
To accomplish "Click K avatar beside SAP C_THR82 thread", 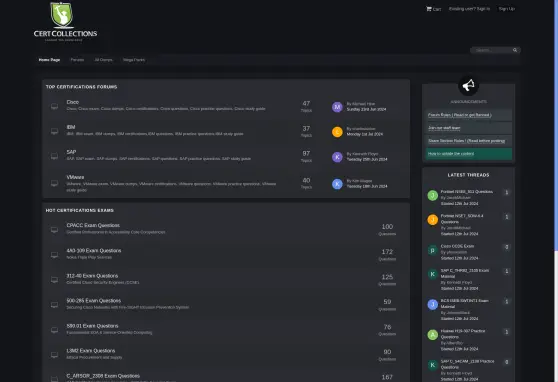I will [432, 274].
